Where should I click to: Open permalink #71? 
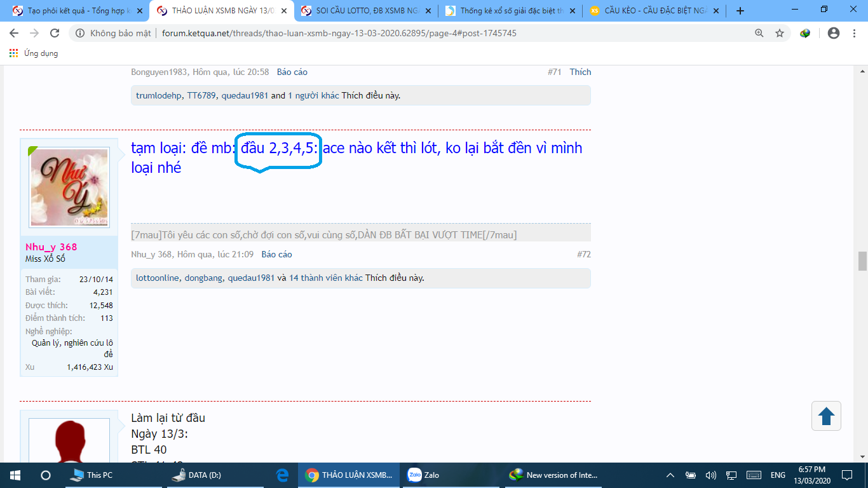(554, 72)
